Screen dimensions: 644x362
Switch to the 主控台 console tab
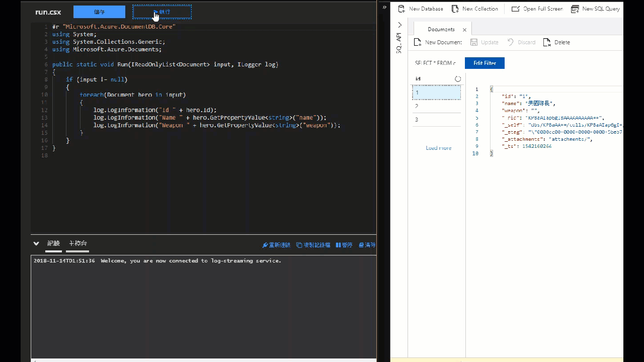point(77,243)
